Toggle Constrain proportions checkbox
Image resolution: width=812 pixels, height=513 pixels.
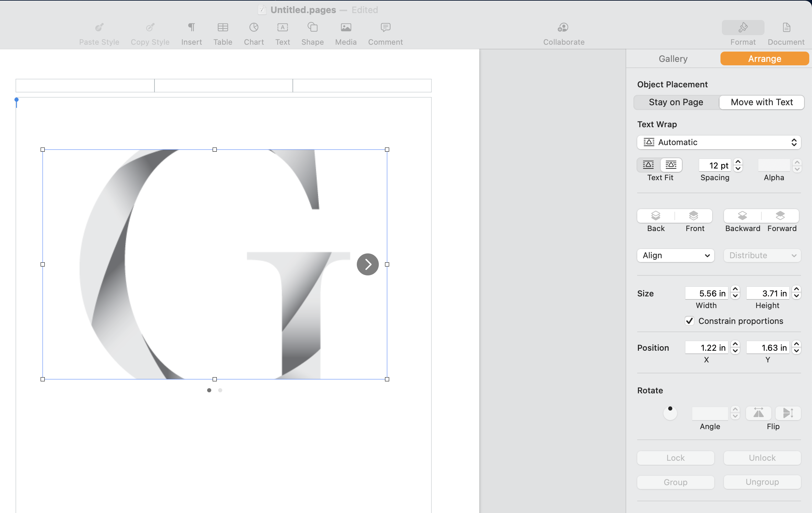click(x=689, y=321)
